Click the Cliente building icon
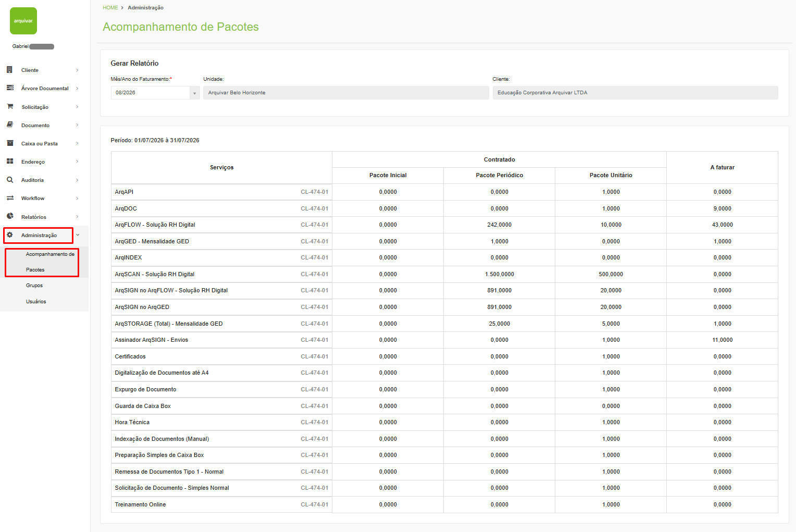Screen dimensions: 796x532 click(9, 70)
